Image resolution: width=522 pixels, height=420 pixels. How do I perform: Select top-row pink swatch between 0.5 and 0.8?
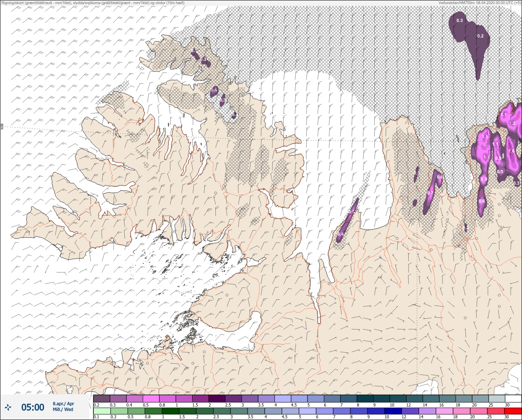point(151,398)
